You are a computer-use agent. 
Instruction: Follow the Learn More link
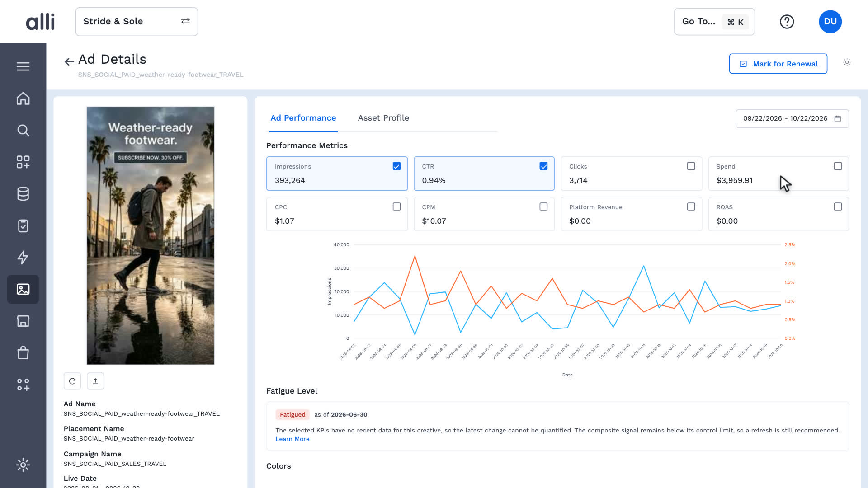coord(292,439)
